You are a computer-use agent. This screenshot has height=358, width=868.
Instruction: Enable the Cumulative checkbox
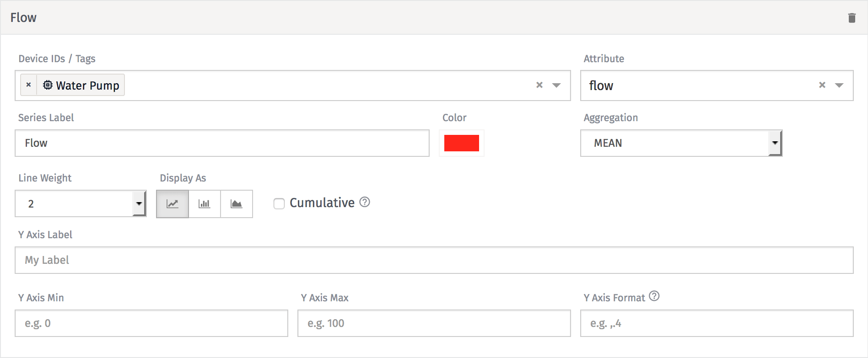coord(279,203)
